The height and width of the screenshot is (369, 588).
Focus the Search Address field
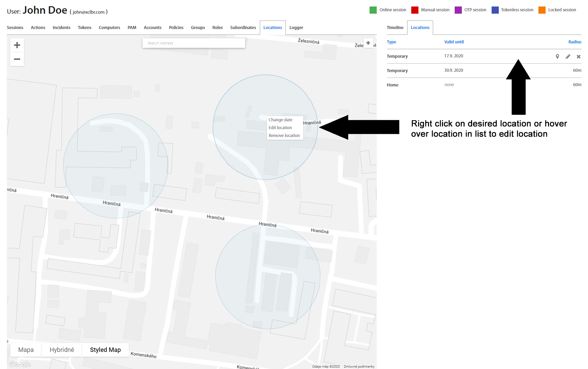coord(193,43)
